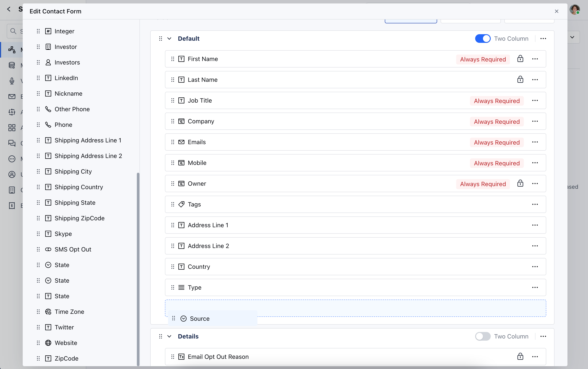This screenshot has height=369, width=588.
Task: Select the SMS Opt Out field
Action: [x=73, y=249]
